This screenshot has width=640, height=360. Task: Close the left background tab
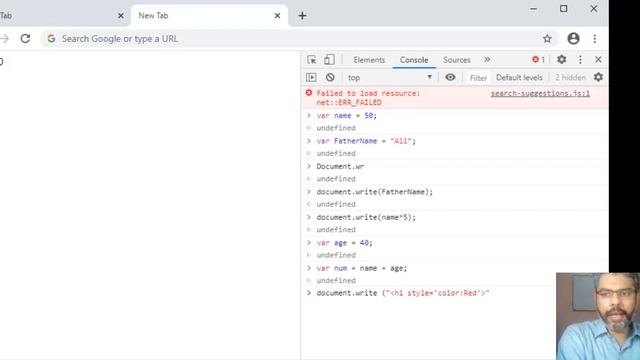click(121, 16)
